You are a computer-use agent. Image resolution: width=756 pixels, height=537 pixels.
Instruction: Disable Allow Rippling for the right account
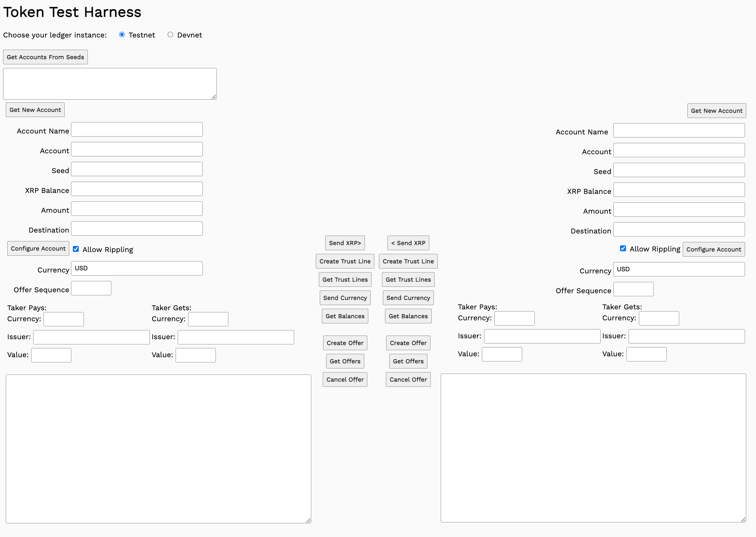click(x=623, y=248)
